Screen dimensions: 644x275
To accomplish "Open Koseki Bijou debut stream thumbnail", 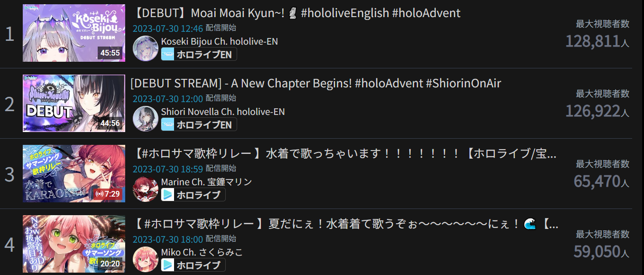I will click(x=74, y=33).
